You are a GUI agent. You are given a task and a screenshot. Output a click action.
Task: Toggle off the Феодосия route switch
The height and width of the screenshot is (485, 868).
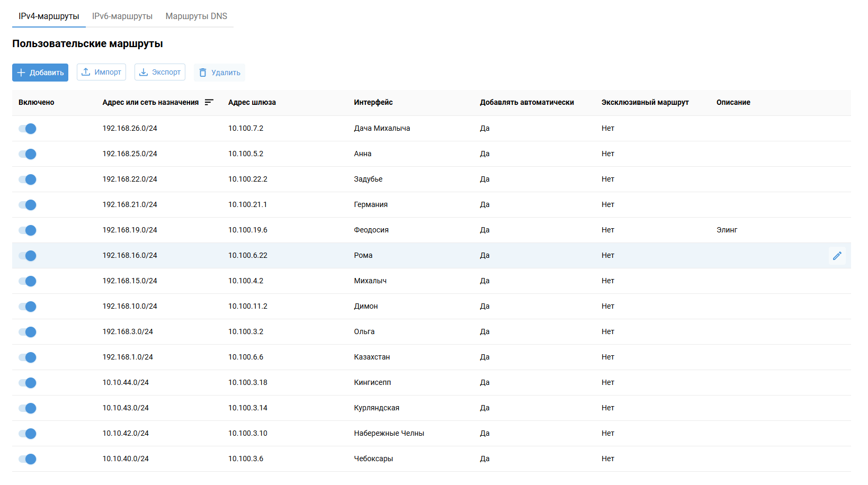click(28, 230)
